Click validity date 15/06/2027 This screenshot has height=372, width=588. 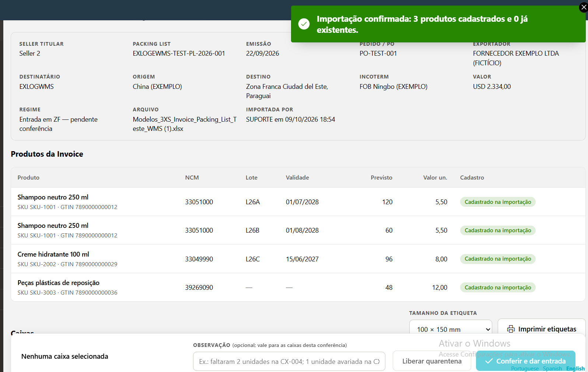(302, 259)
